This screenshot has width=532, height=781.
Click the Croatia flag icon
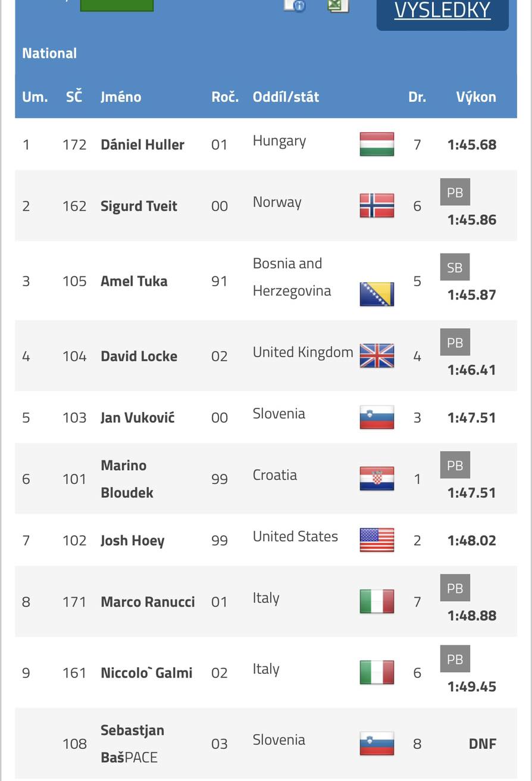(377, 479)
